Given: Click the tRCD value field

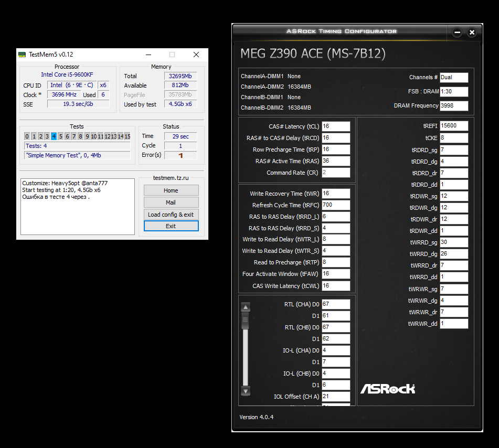Looking at the screenshot, I should click(x=336, y=138).
